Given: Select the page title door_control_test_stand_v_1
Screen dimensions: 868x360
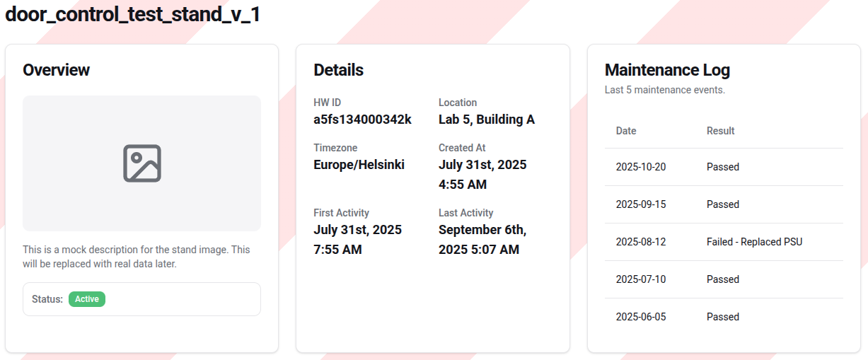Looking at the screenshot, I should (x=133, y=15).
